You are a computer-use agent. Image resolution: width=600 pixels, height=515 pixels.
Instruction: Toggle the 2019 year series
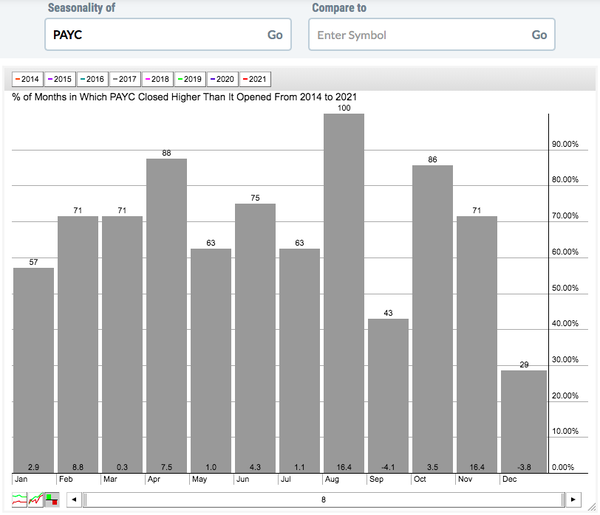(189, 79)
